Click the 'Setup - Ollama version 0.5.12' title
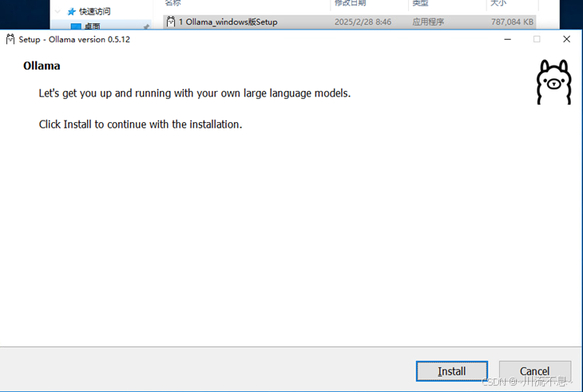This screenshot has width=583, height=392. [x=74, y=39]
